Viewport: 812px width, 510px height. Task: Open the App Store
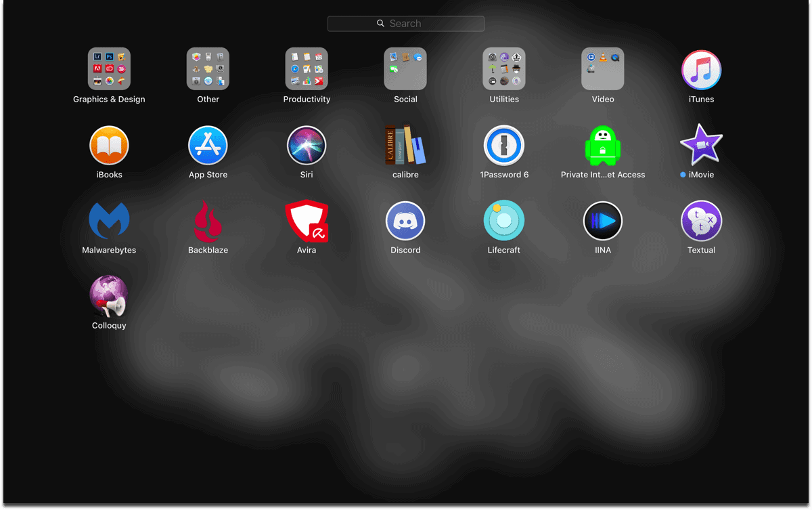208,146
